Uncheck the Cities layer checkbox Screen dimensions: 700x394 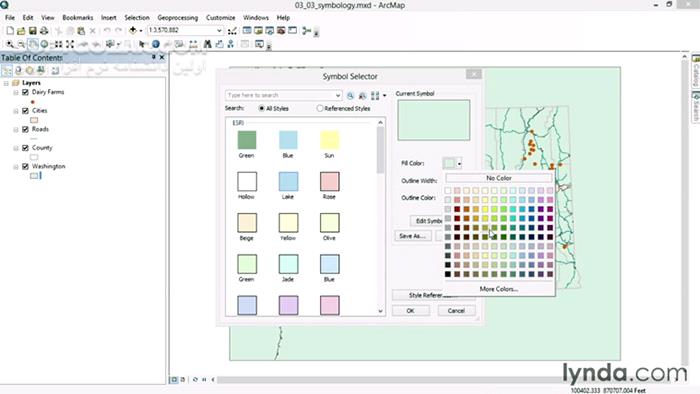pos(25,111)
